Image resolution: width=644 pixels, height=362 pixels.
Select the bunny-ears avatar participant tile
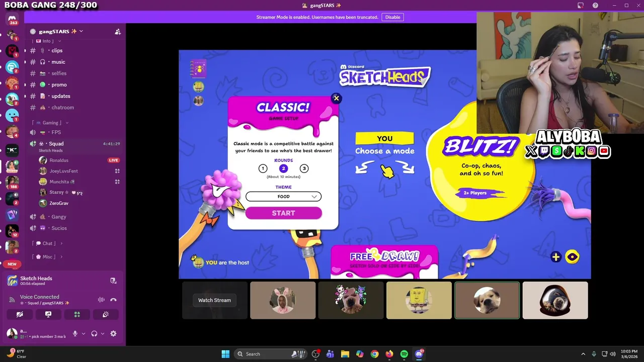[x=283, y=300]
